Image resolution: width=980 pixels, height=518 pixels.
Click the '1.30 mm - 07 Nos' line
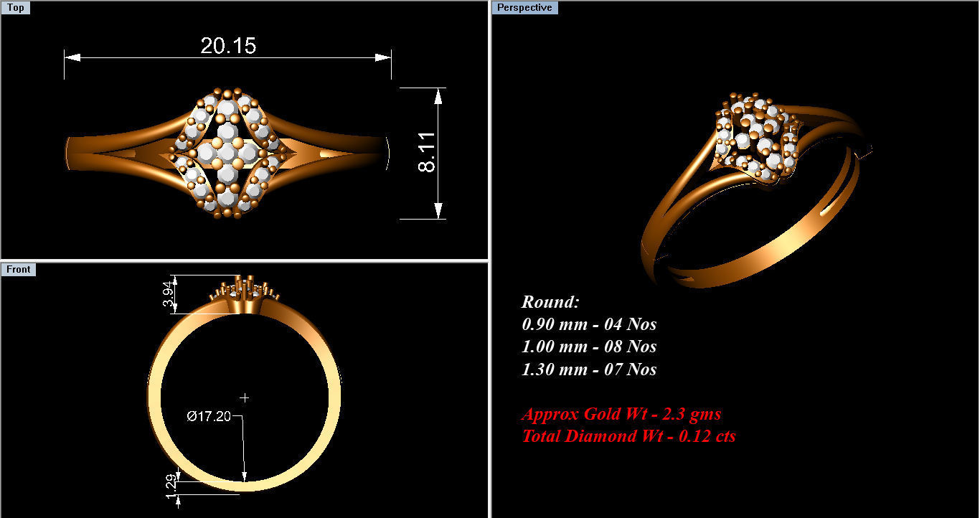[x=589, y=369]
